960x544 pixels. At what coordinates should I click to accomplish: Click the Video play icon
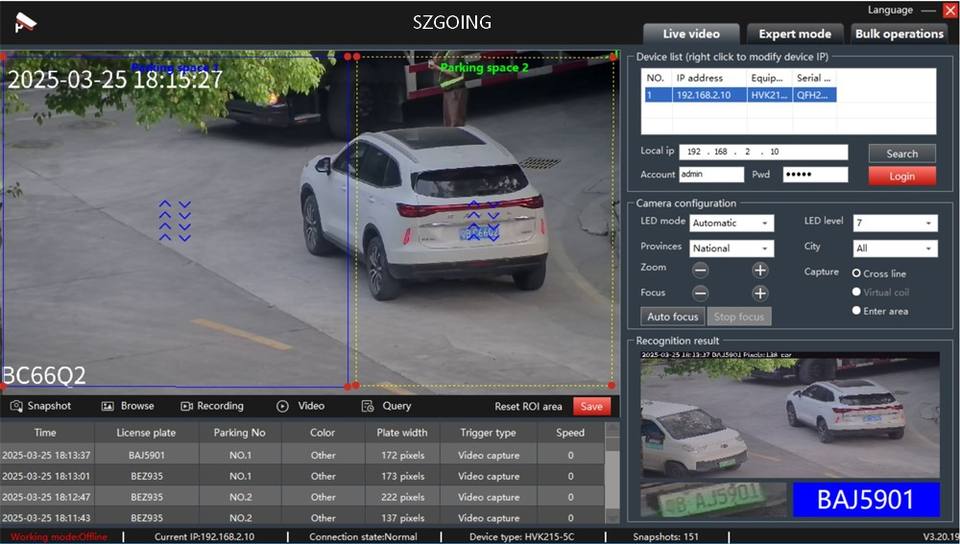point(283,406)
